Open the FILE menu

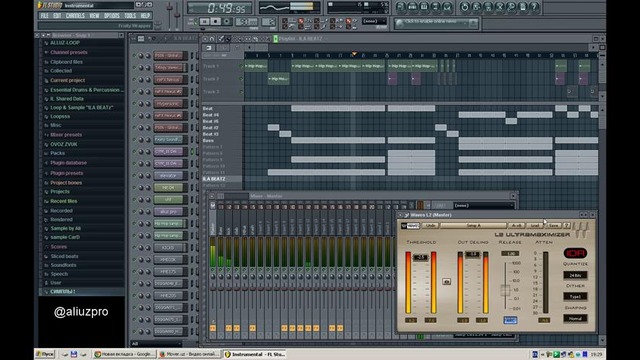[x=44, y=16]
